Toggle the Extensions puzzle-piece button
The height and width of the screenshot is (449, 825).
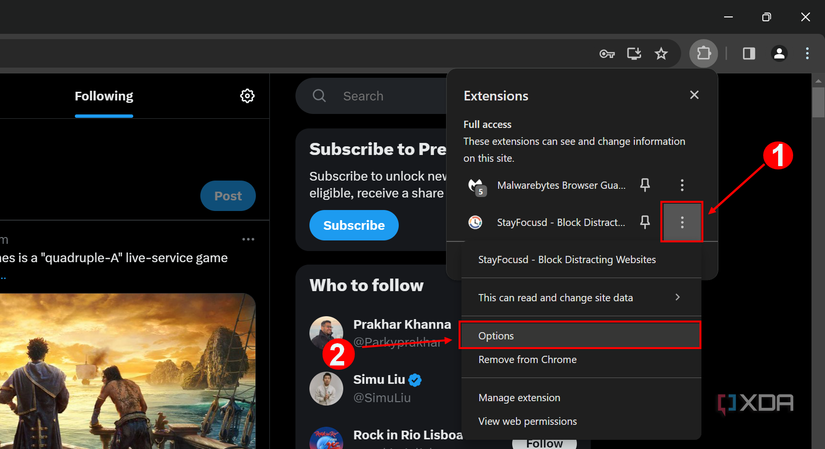pyautogui.click(x=703, y=53)
